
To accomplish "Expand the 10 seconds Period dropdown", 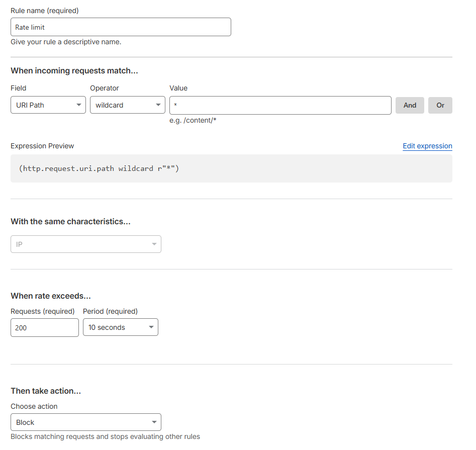I will pyautogui.click(x=120, y=327).
